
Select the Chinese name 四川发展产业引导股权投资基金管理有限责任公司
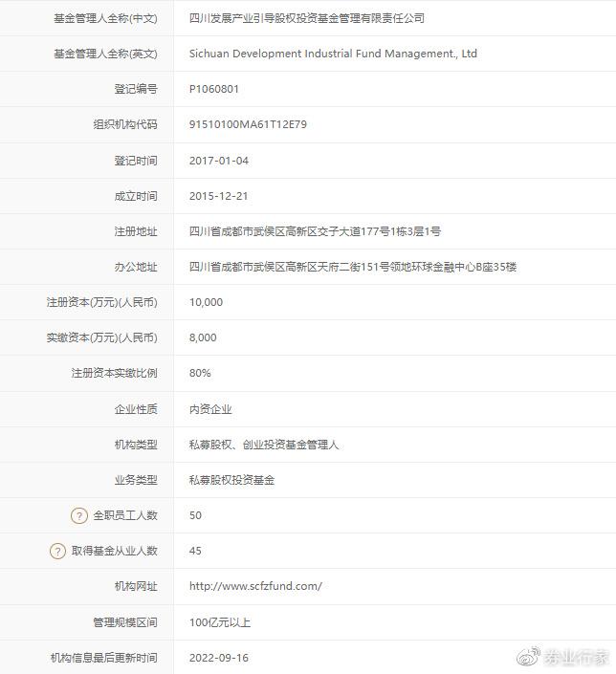point(307,18)
